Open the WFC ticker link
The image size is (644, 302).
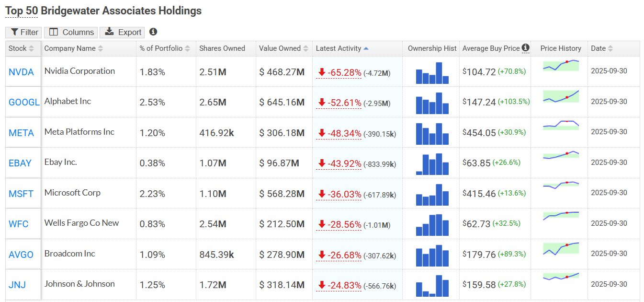point(19,224)
